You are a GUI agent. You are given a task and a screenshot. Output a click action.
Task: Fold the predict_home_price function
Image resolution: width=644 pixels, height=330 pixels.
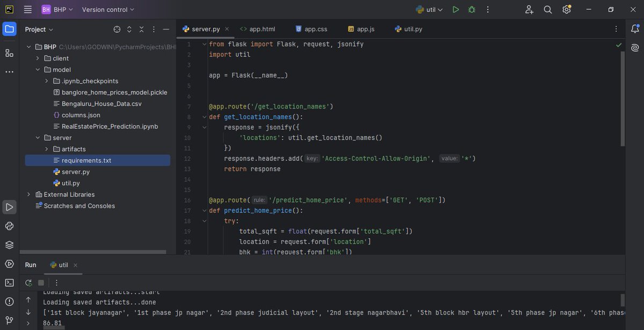(204, 210)
